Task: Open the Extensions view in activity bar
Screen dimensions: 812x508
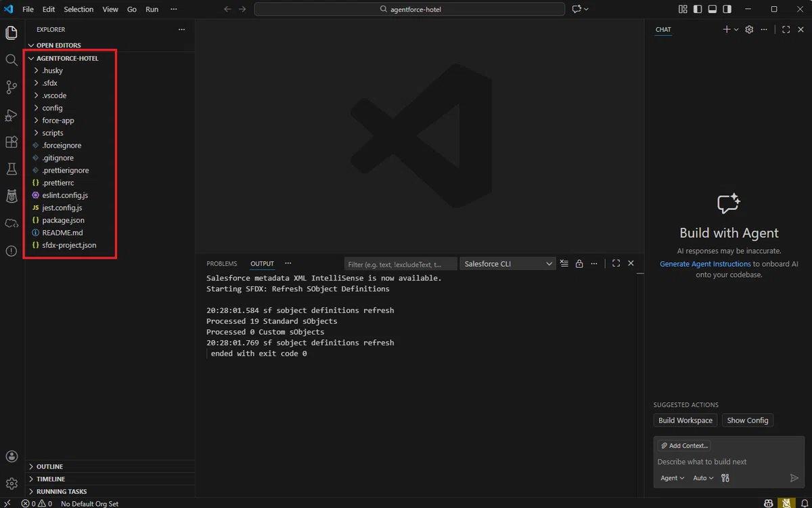Action: click(x=12, y=142)
